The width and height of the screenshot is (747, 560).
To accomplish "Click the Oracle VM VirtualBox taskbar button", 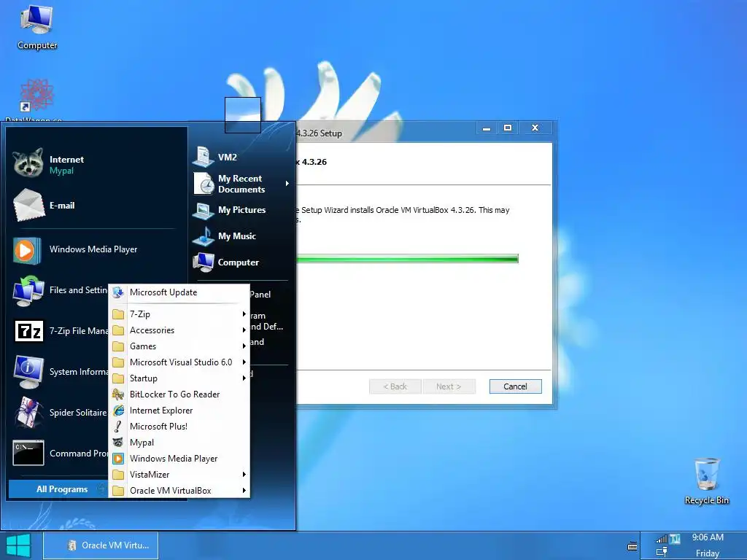I will (101, 545).
